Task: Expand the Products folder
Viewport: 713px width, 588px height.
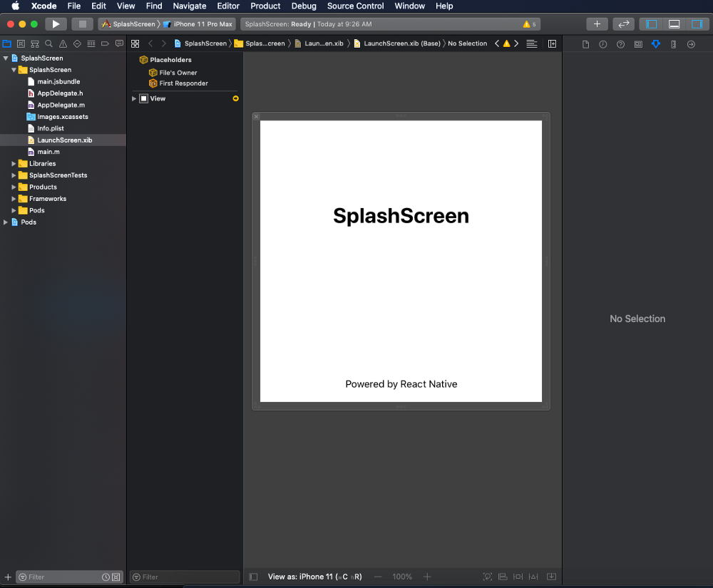Action: [x=14, y=187]
